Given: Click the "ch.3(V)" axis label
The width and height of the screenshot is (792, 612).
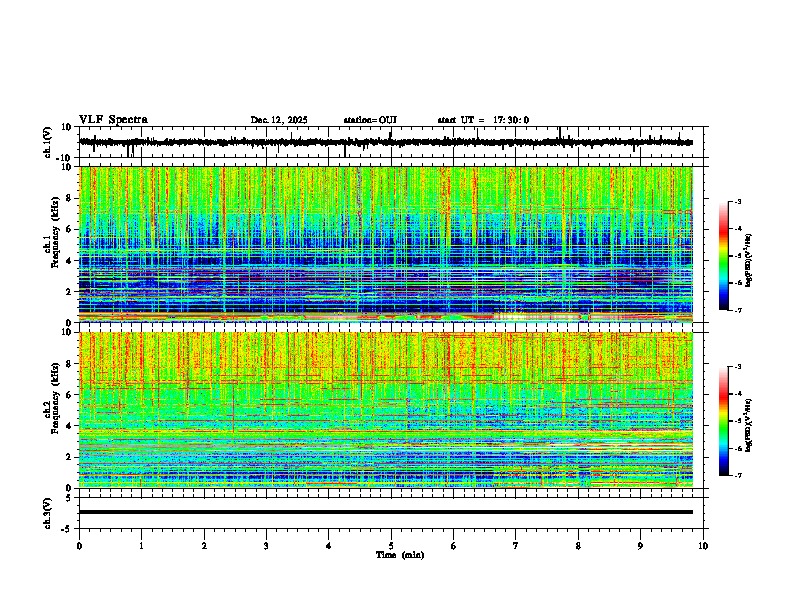Looking at the screenshot, I should coord(48,514).
